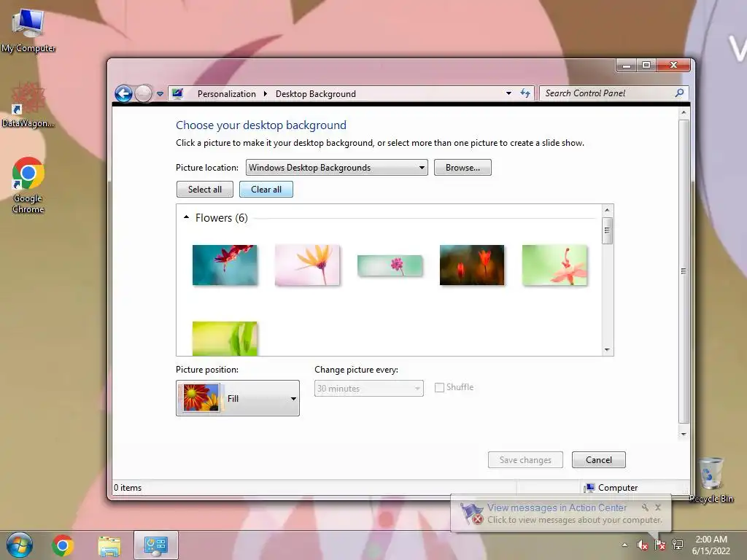Collapse the Flowers (6) group
The height and width of the screenshot is (560, 747).
186,217
